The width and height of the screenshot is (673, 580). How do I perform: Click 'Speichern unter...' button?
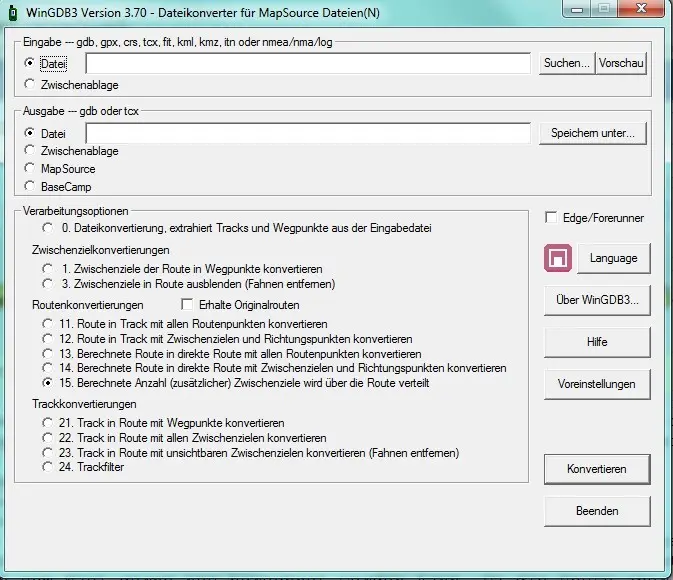[593, 133]
